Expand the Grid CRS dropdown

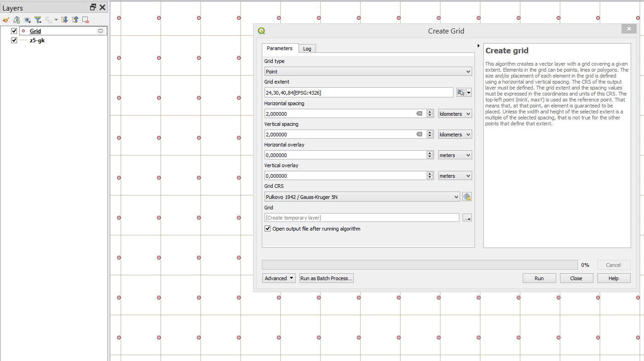tap(362, 197)
